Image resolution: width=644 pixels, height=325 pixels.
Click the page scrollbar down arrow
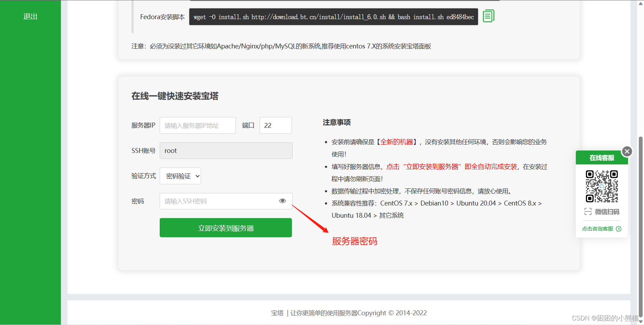[641, 322]
